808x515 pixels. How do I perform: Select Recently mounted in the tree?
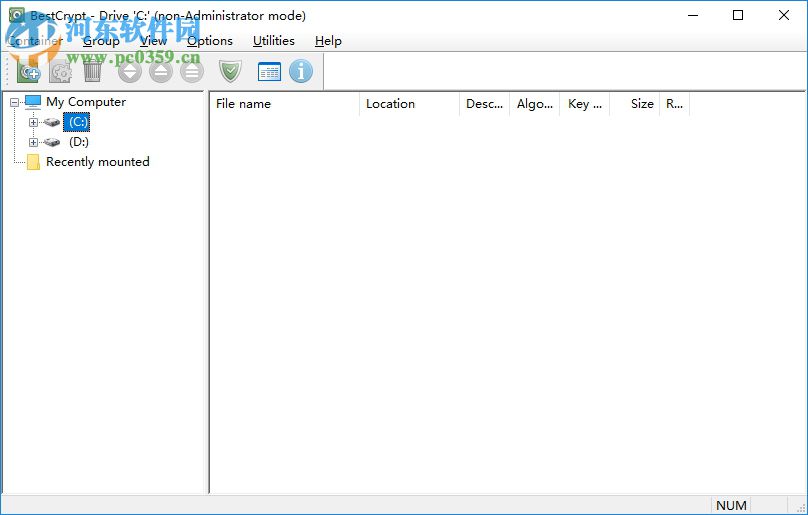[x=97, y=162]
